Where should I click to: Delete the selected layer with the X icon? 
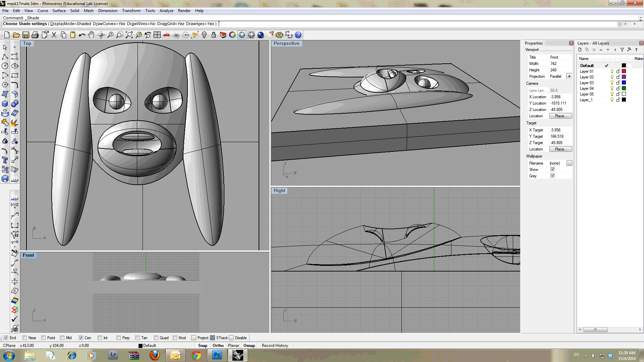[594, 50]
